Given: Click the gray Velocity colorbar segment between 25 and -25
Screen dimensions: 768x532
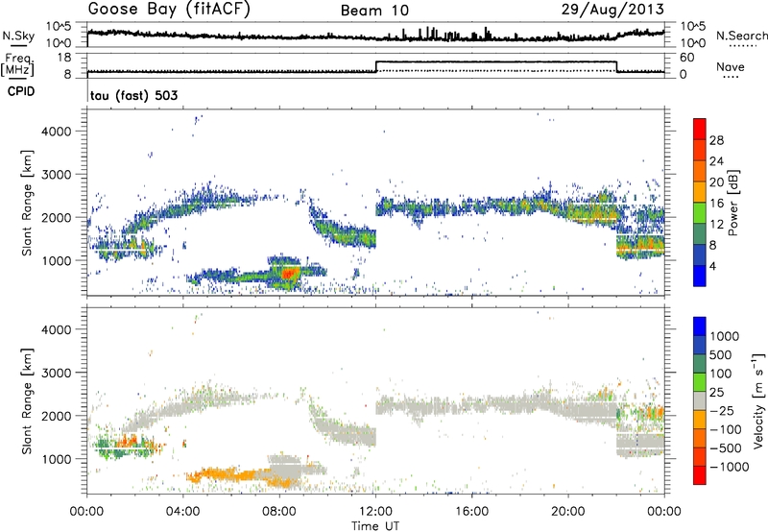Looking at the screenshot, I should click(700, 400).
